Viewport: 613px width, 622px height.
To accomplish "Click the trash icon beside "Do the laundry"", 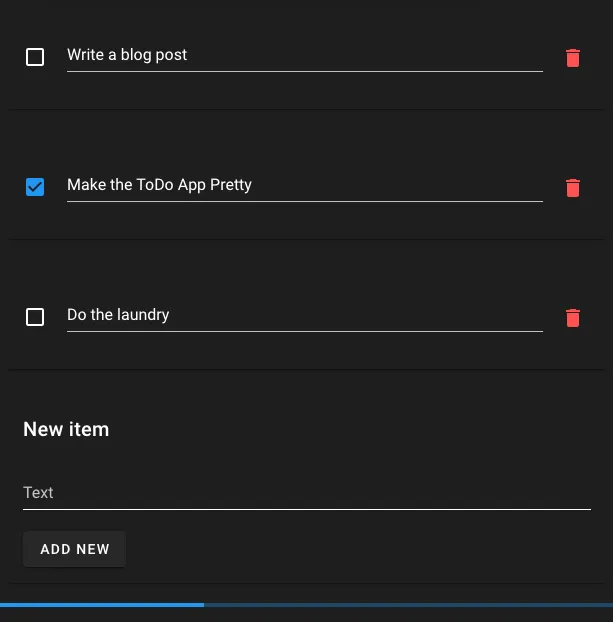I will point(572,318).
